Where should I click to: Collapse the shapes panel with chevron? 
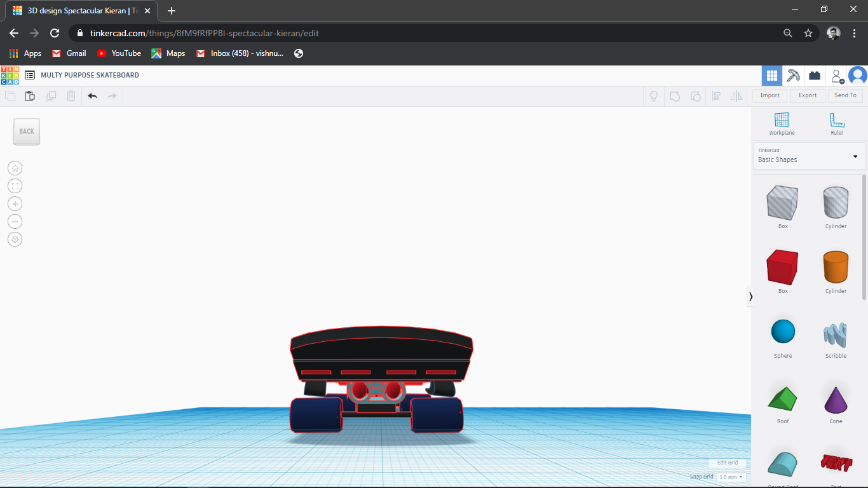pos(750,297)
